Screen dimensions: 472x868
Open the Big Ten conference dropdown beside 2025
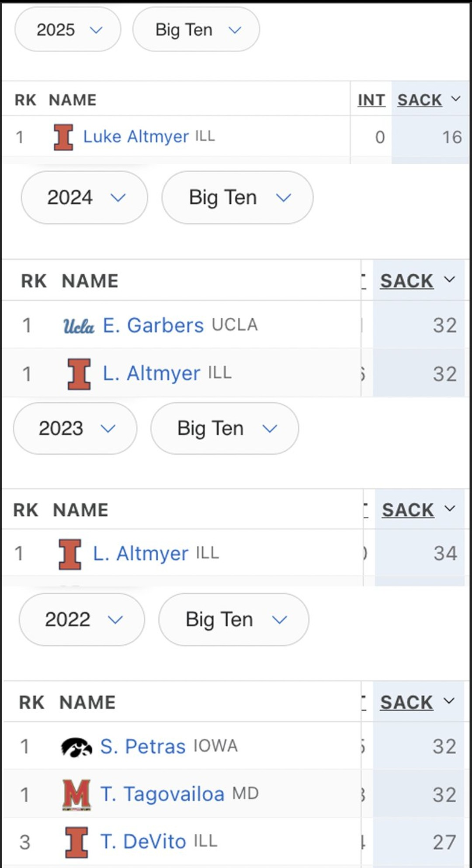[196, 30]
